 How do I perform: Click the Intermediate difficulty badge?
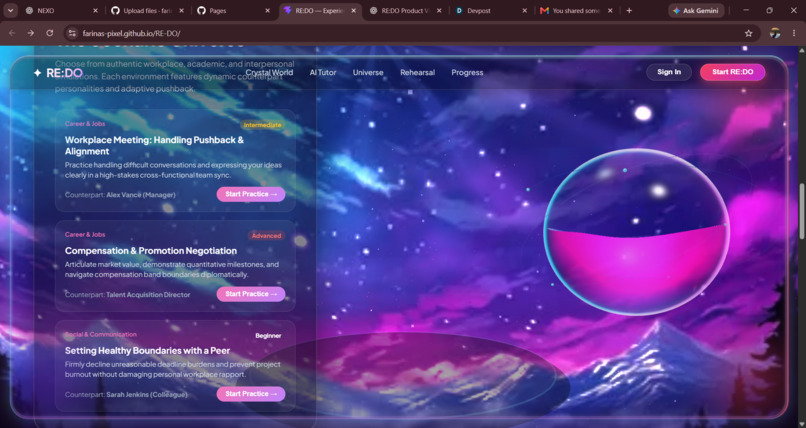262,125
